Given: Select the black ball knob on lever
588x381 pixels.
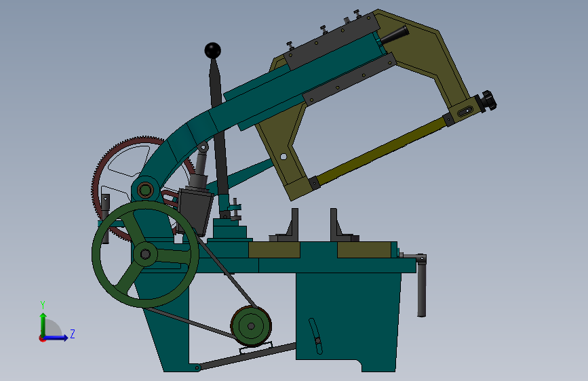Looking at the screenshot, I should click(213, 50).
